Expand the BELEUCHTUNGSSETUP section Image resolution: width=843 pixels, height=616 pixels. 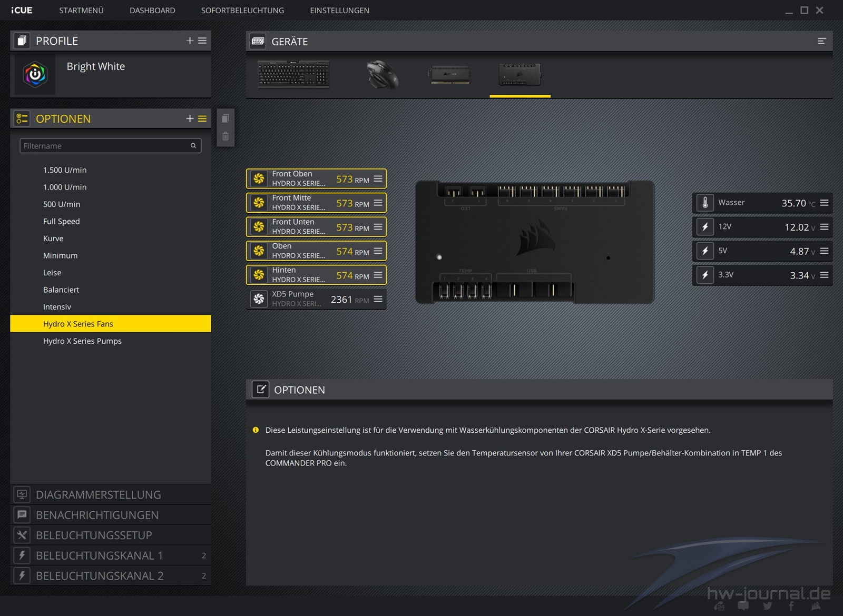tap(110, 535)
